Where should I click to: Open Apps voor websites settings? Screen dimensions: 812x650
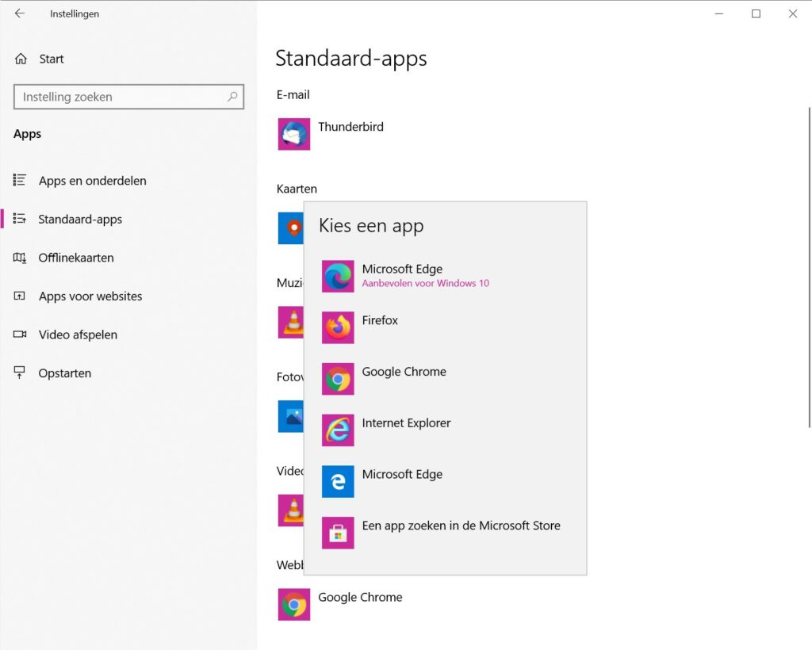(90, 296)
